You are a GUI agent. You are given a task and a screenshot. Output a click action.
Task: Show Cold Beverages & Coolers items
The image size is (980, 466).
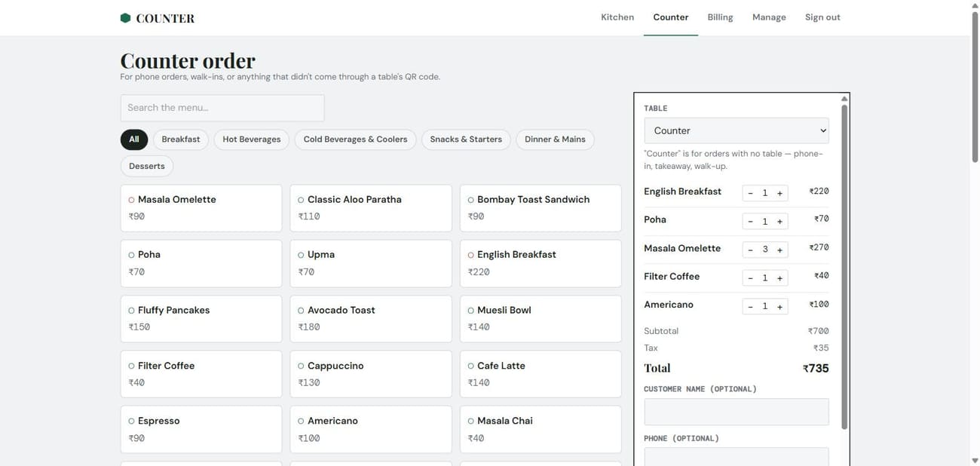point(355,139)
